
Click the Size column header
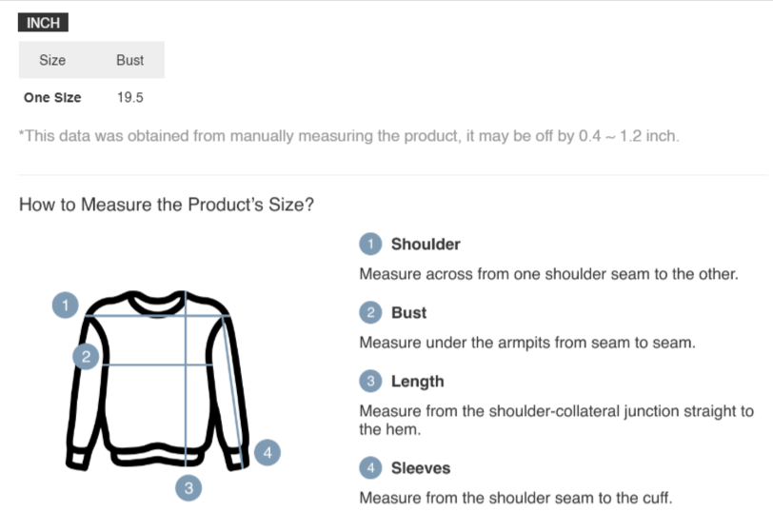click(x=52, y=60)
